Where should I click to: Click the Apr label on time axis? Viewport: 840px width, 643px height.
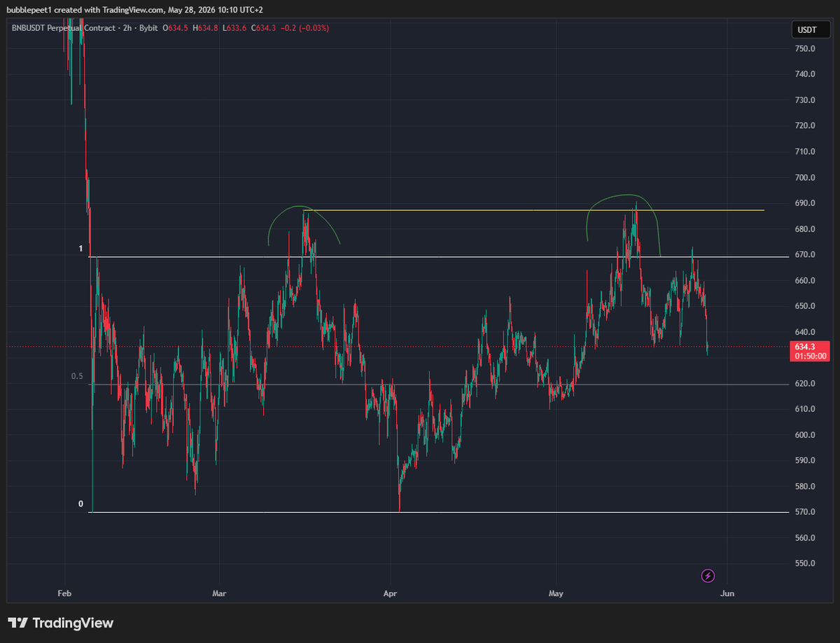391,593
